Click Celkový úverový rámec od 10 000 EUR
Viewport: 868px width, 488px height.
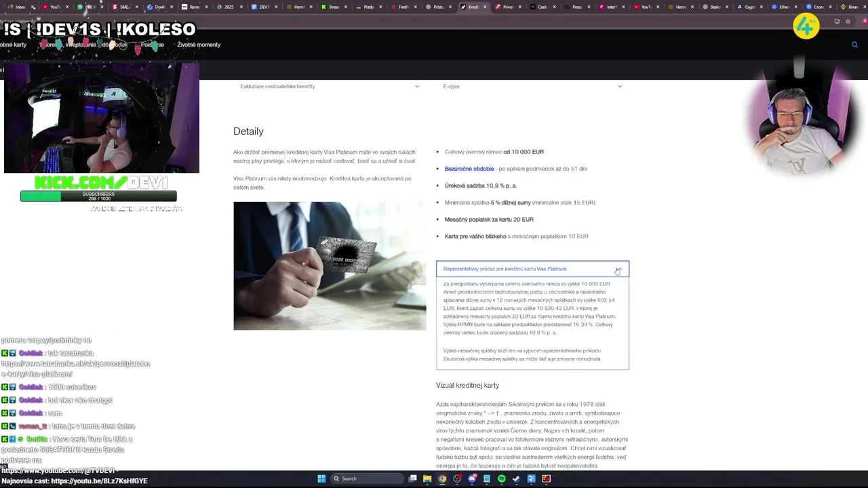point(494,152)
